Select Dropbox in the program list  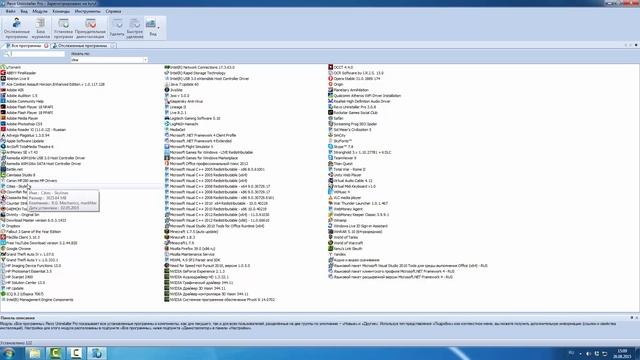[10, 226]
